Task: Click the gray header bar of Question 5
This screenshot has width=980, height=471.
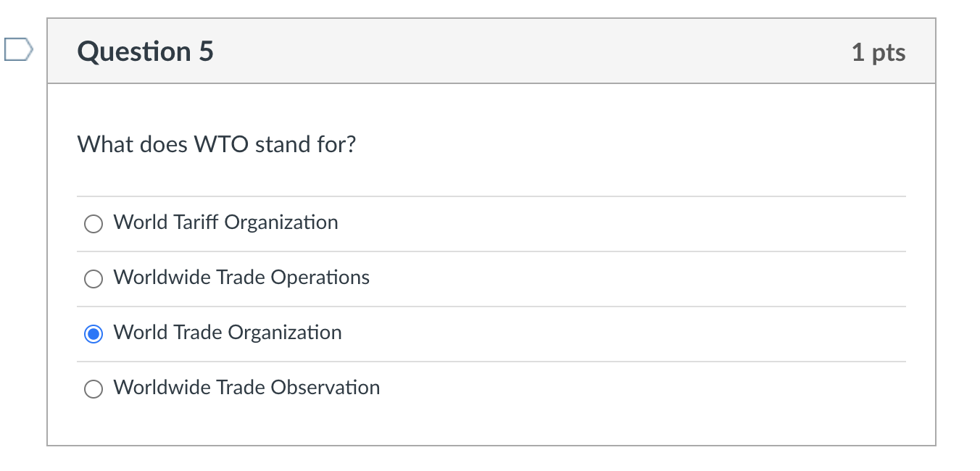Action: pyautogui.click(x=489, y=51)
